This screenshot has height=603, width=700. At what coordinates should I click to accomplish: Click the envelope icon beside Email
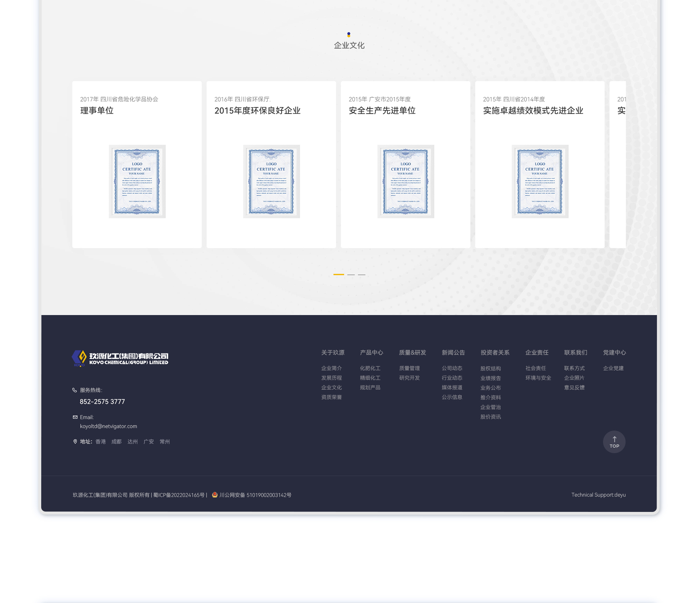click(x=75, y=417)
